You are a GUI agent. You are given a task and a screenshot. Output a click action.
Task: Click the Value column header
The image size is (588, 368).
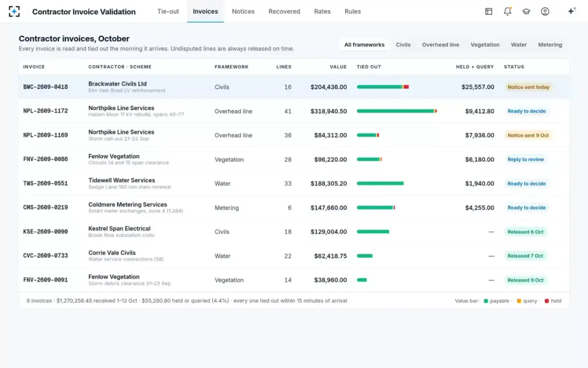(x=338, y=67)
